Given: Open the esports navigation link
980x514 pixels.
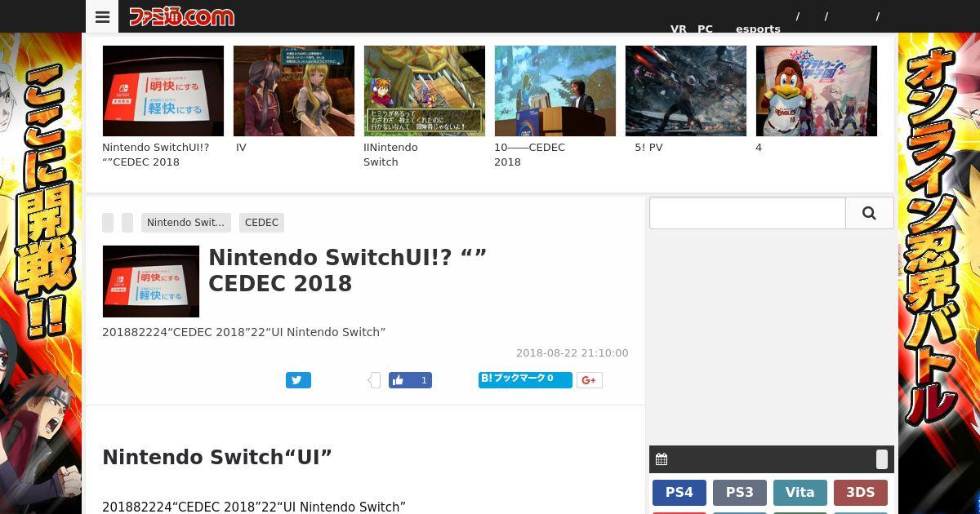Looking at the screenshot, I should click(758, 29).
